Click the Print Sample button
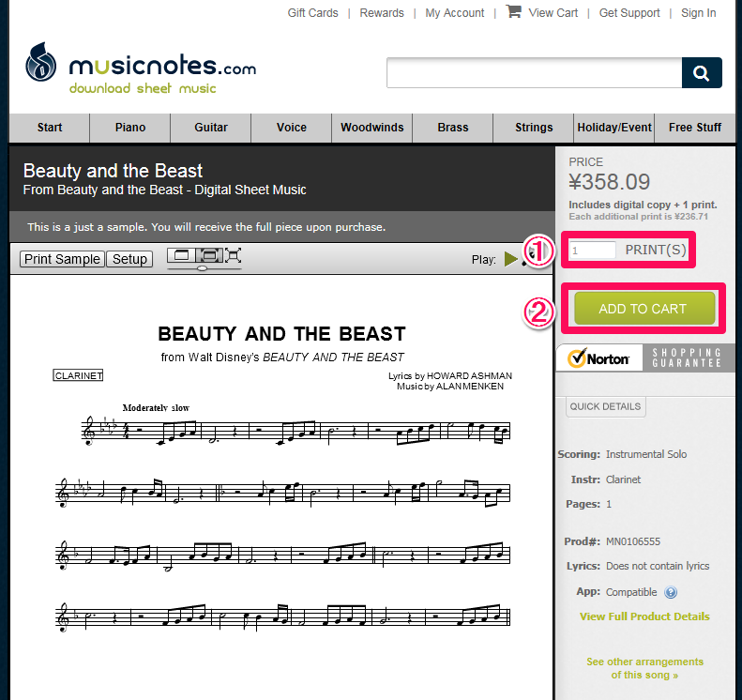 62,259
